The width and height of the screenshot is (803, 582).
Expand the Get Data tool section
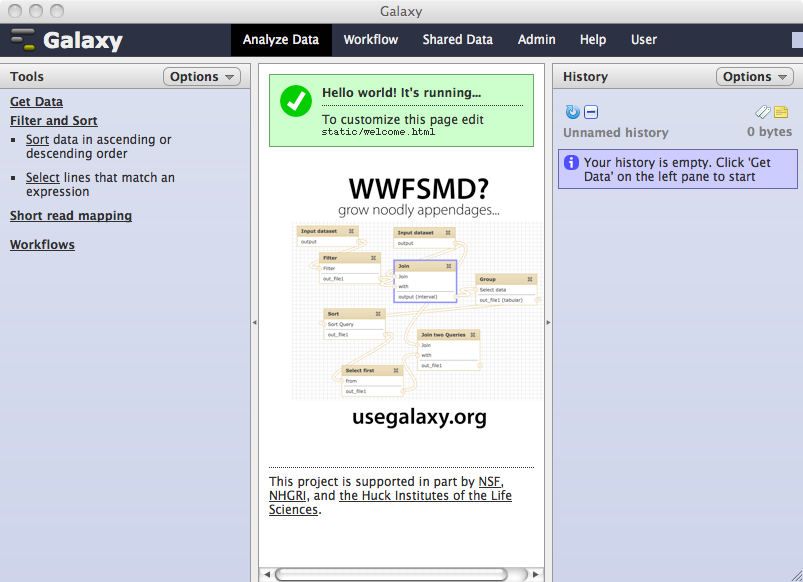pos(36,101)
